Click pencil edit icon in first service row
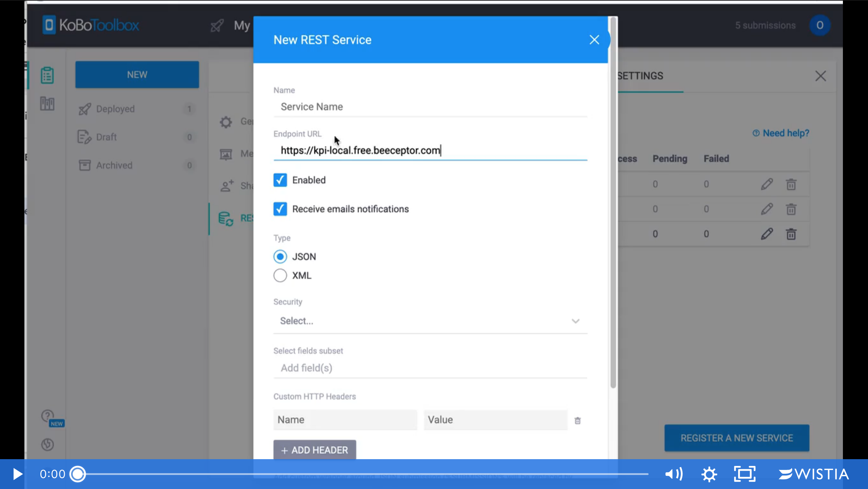This screenshot has width=868, height=489. tap(767, 184)
